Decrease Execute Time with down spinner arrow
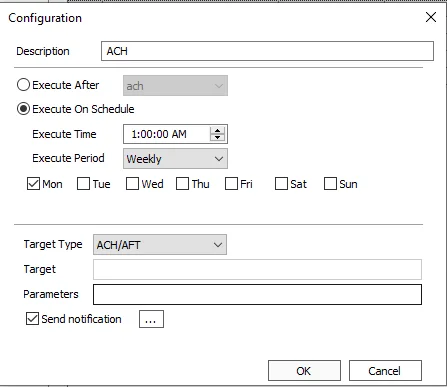The image size is (447, 387). pyautogui.click(x=217, y=137)
